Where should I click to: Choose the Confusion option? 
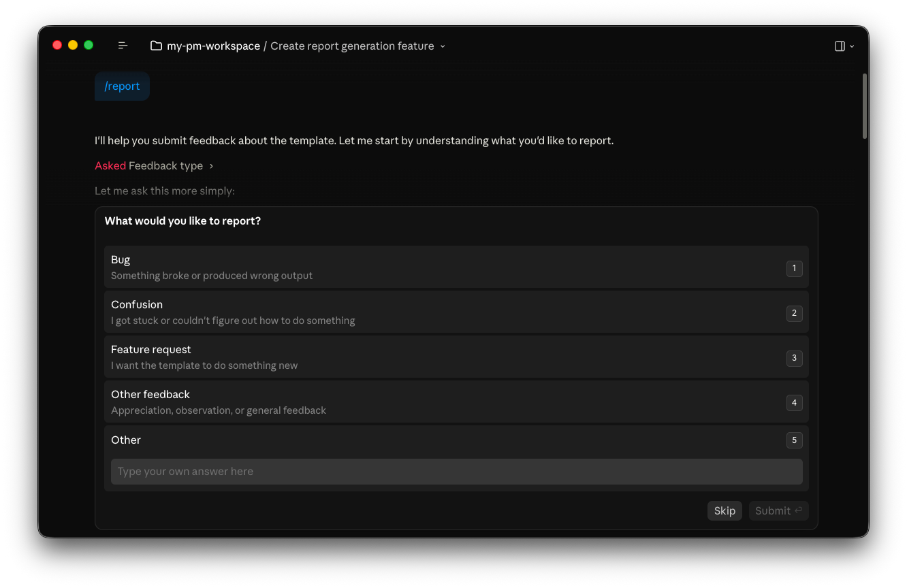[456, 312]
